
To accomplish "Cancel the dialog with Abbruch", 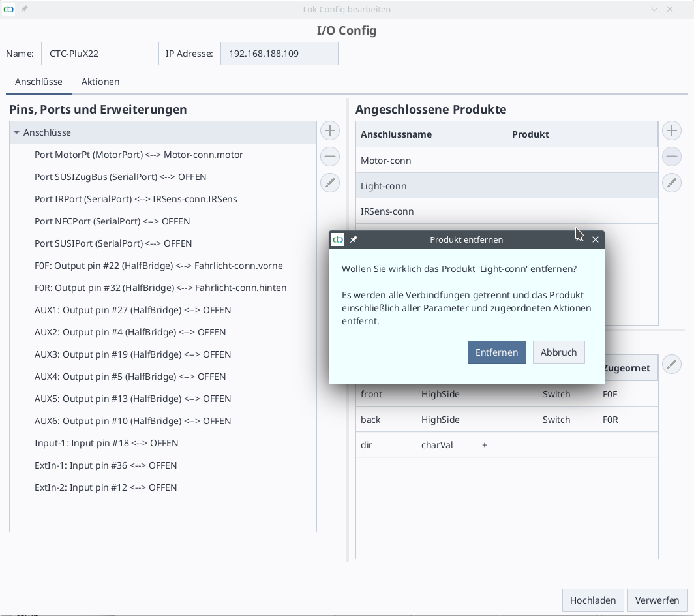I will click(x=558, y=352).
